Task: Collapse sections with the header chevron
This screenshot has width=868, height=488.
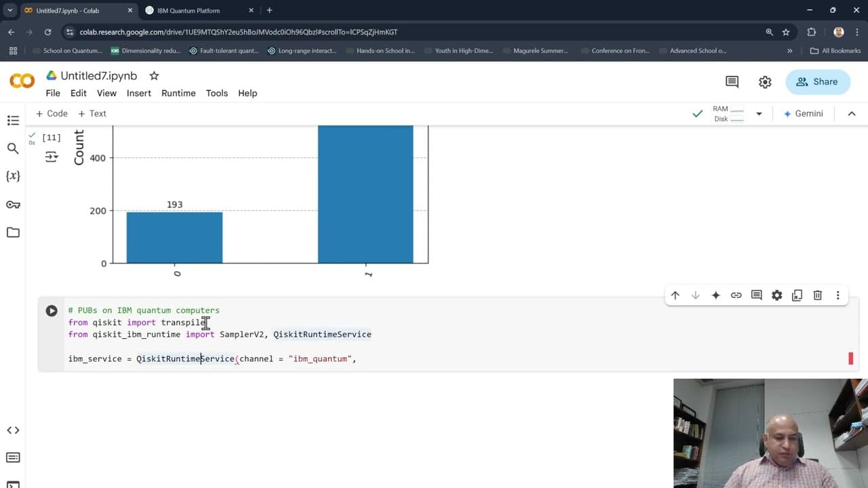Action: [x=852, y=113]
